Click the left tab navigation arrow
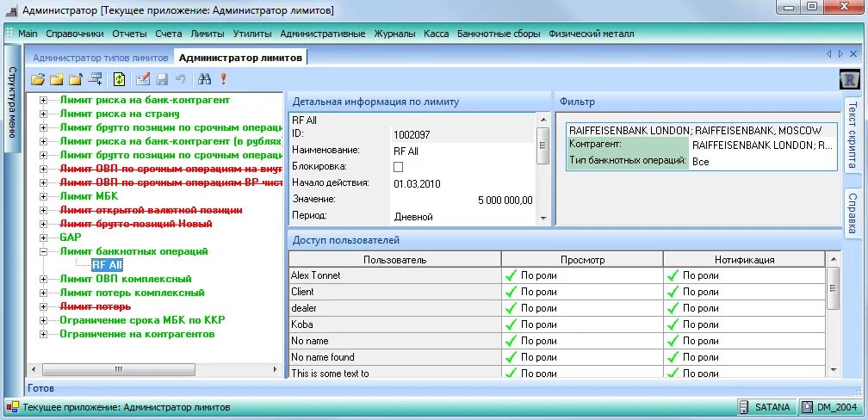 click(x=828, y=53)
